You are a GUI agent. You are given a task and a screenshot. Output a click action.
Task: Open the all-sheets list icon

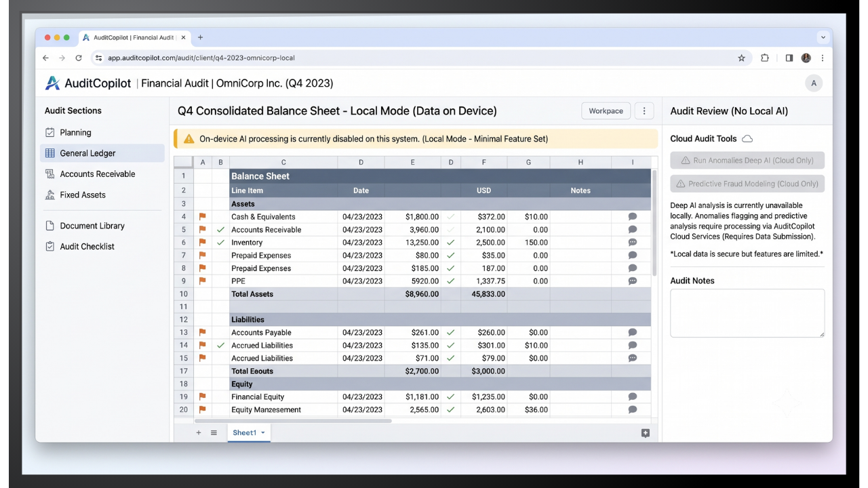click(214, 433)
